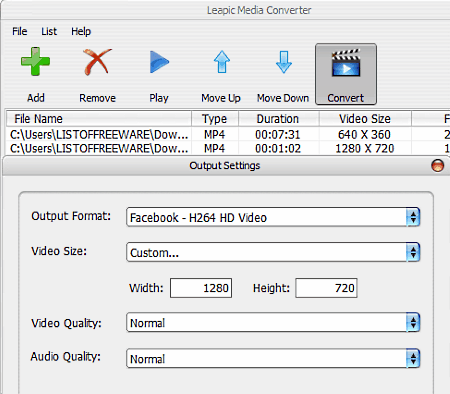This screenshot has width=450, height=394.
Task: Select the file with duration 00:01:02
Action: pos(228,148)
